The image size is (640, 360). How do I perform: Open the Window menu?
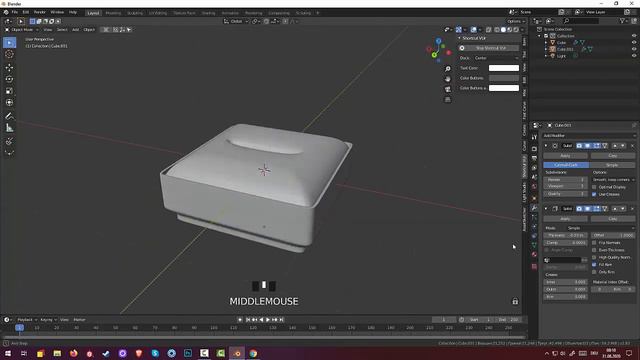coord(57,12)
